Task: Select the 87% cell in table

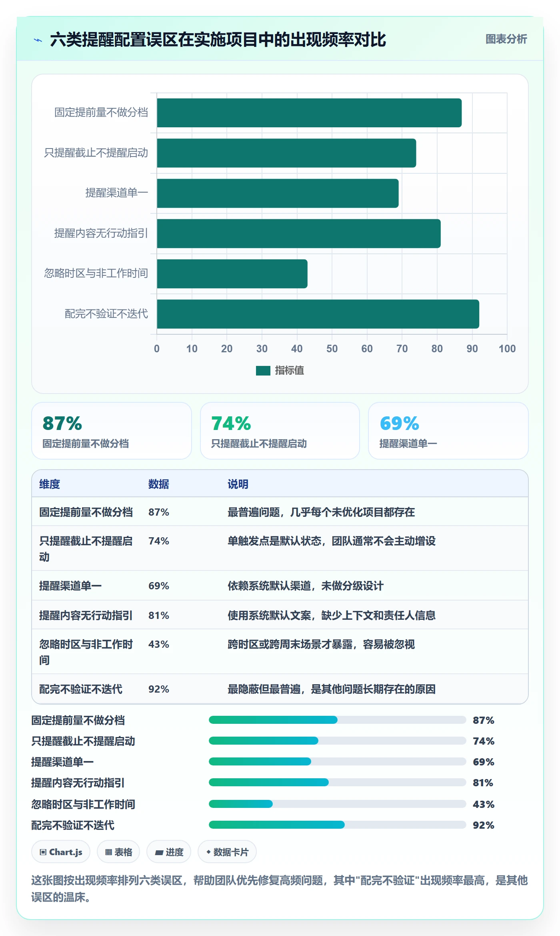Action: click(x=159, y=512)
